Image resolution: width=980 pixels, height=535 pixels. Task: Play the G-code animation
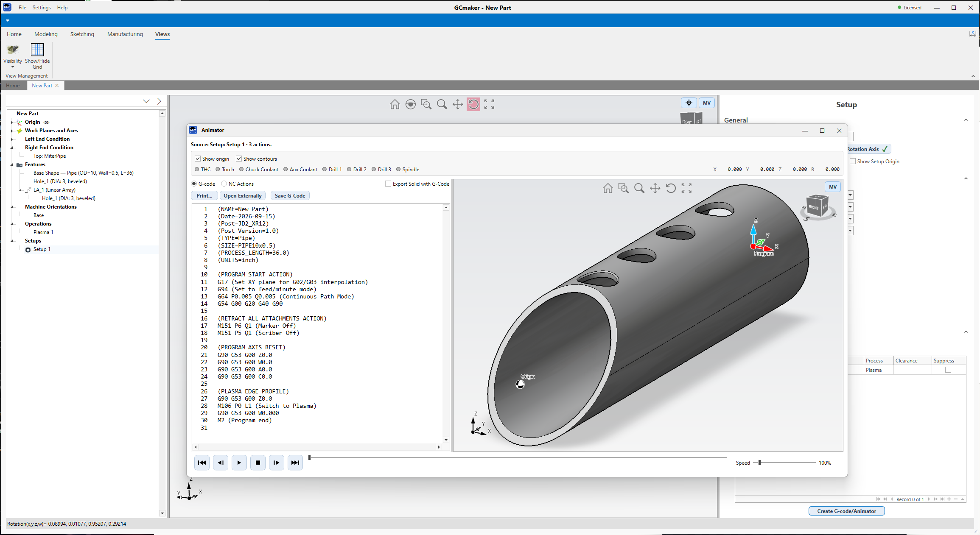[x=239, y=463]
